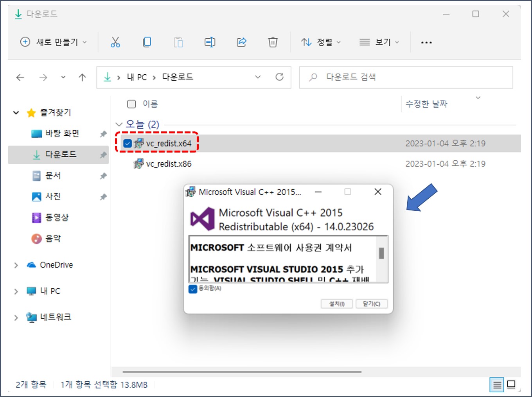Open recent locations dropdown chevron
This screenshot has height=397, width=532.
coord(63,77)
